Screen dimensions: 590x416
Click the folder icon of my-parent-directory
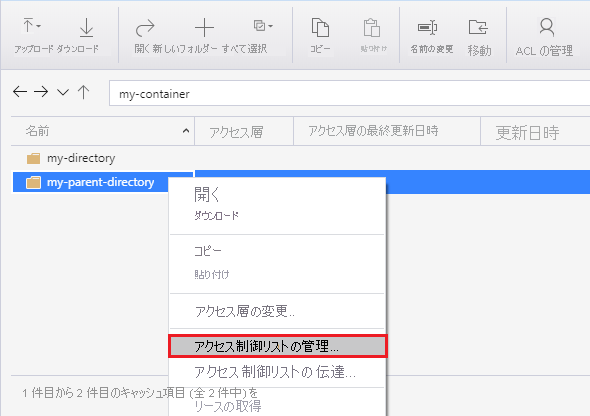(33, 183)
